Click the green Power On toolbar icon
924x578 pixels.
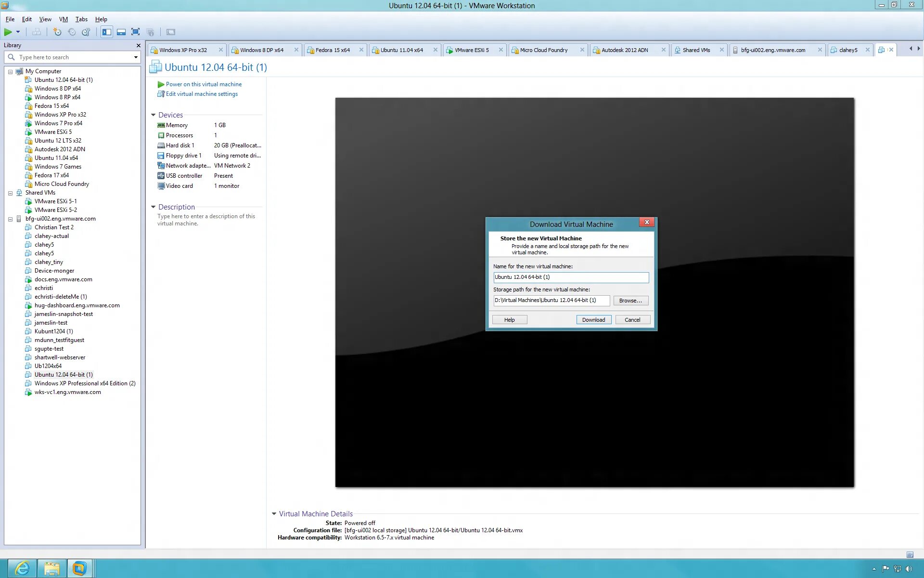click(8, 32)
